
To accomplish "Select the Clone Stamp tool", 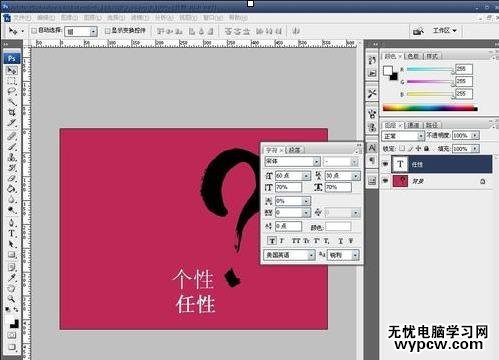I will 12,157.
